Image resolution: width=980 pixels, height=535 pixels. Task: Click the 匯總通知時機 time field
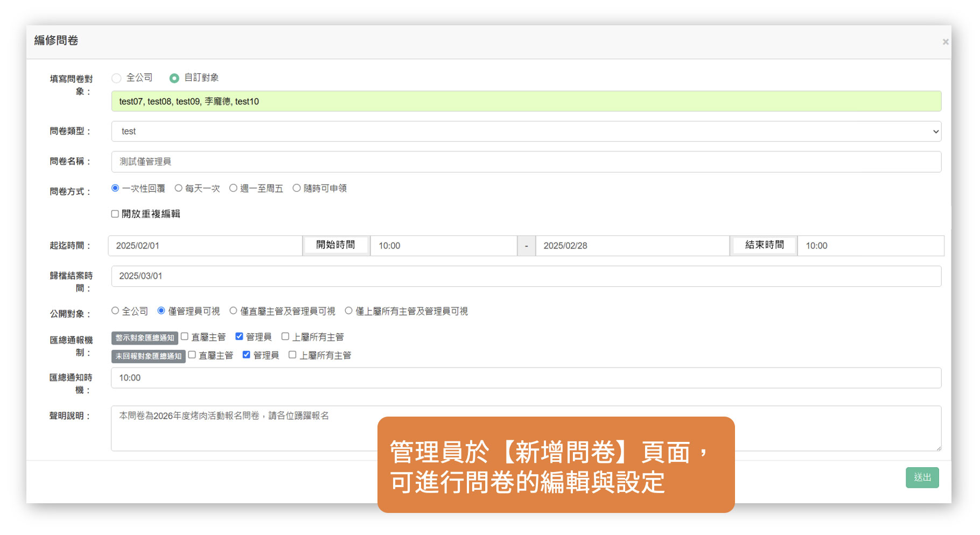pos(526,378)
